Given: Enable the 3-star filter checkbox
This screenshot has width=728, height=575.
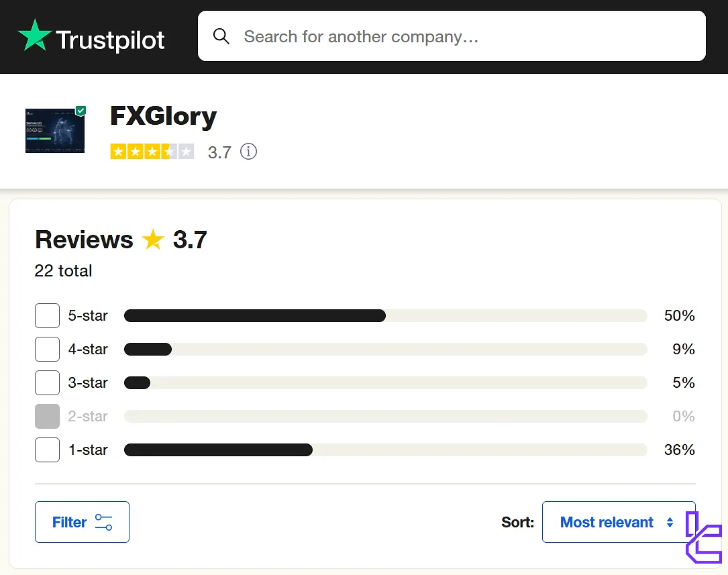Looking at the screenshot, I should (47, 382).
